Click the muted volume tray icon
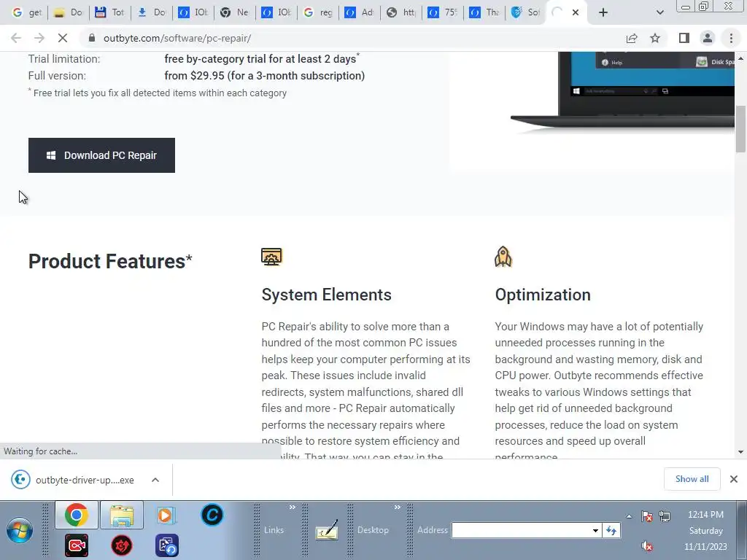Viewport: 747px width, 560px height. coord(646,545)
